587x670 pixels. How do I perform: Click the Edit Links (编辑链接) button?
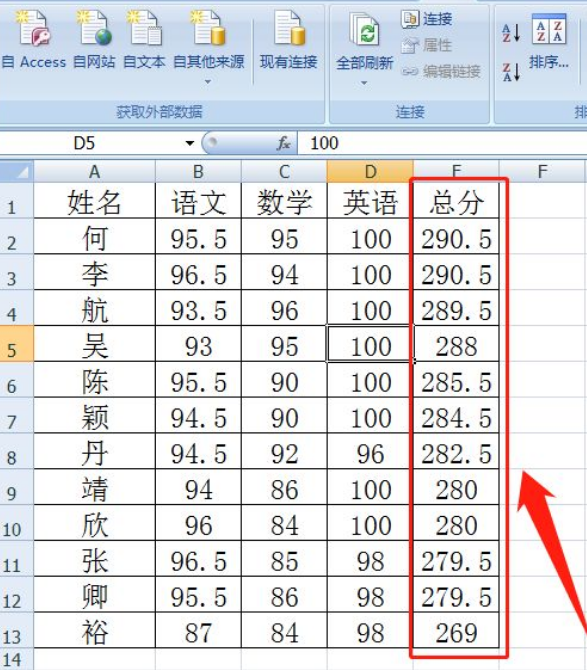pos(441,71)
